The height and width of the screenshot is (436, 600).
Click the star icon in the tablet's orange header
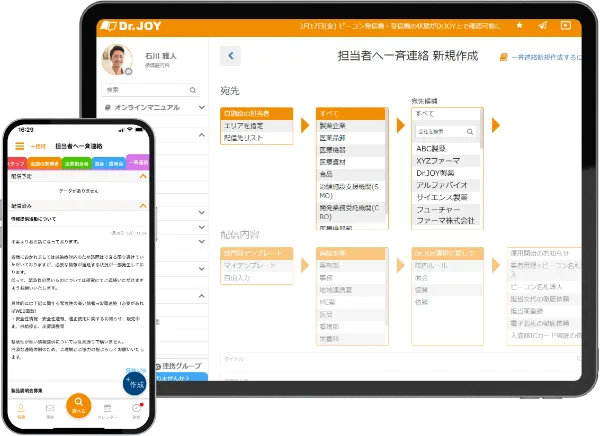519,25
